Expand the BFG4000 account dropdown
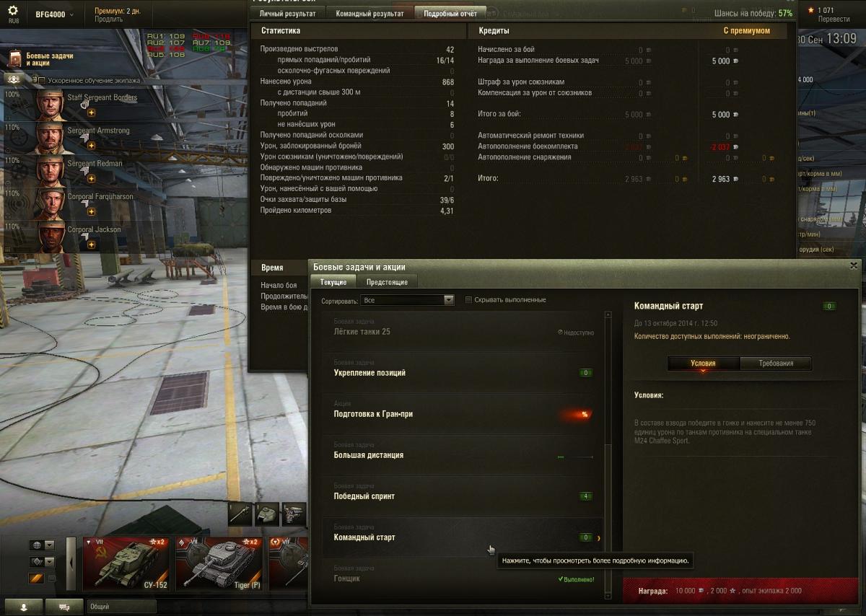Viewport: 866px width, 616px height. [55, 14]
